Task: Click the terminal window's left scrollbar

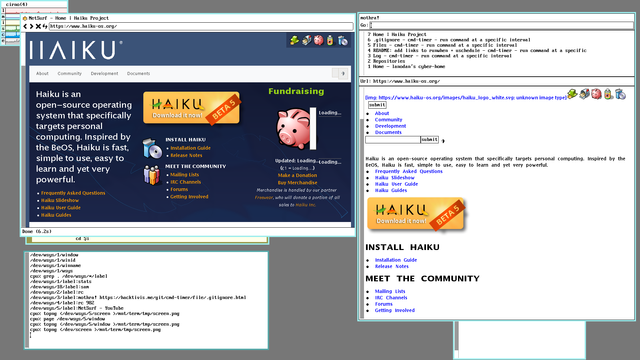Action: [27, 300]
